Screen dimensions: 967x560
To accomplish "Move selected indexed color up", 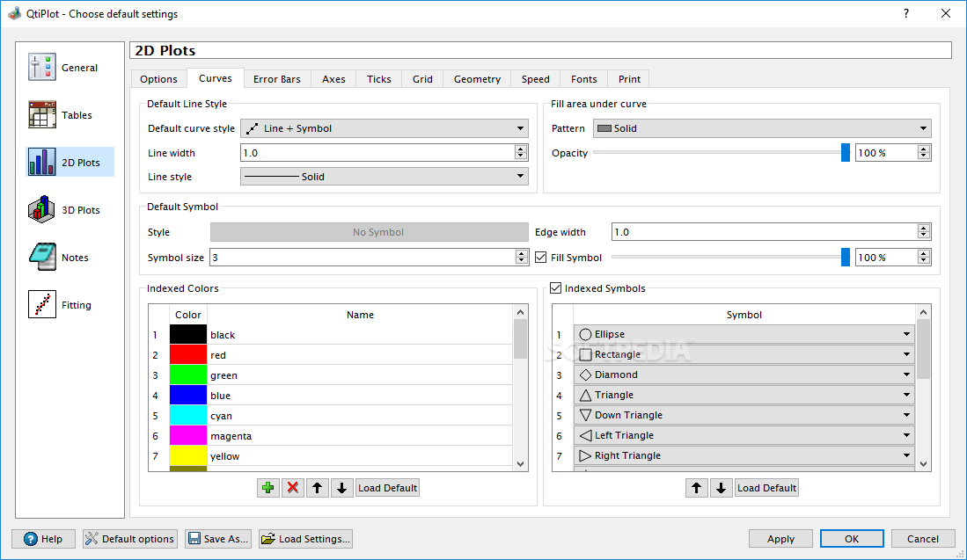I will pos(317,488).
